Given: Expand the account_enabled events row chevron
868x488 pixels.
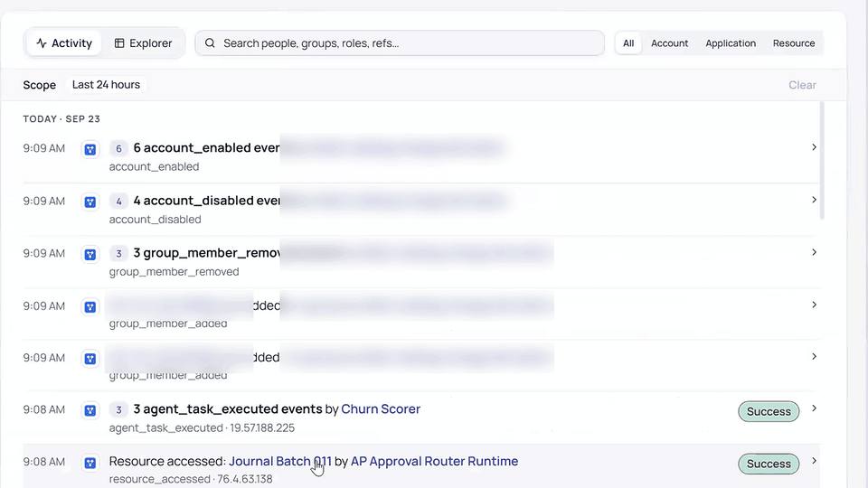Looking at the screenshot, I should [814, 147].
